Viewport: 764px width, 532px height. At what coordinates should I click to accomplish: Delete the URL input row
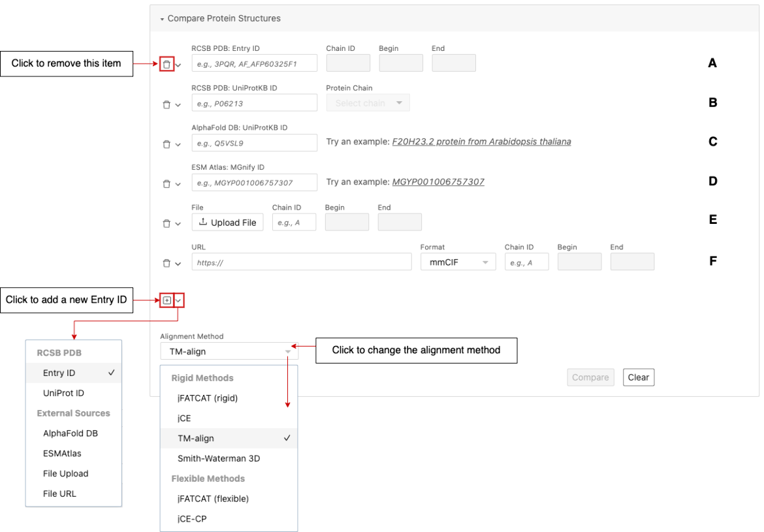point(167,263)
